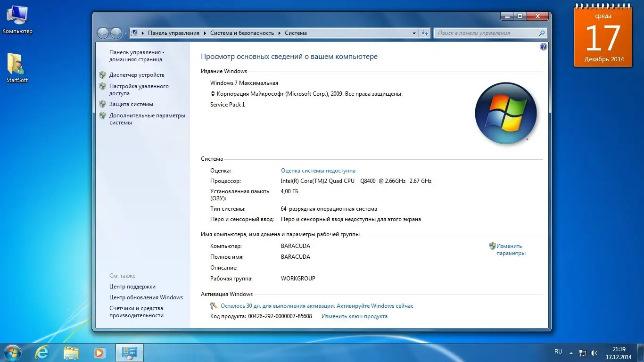Select the StartSoft desktop folder icon

17,68
